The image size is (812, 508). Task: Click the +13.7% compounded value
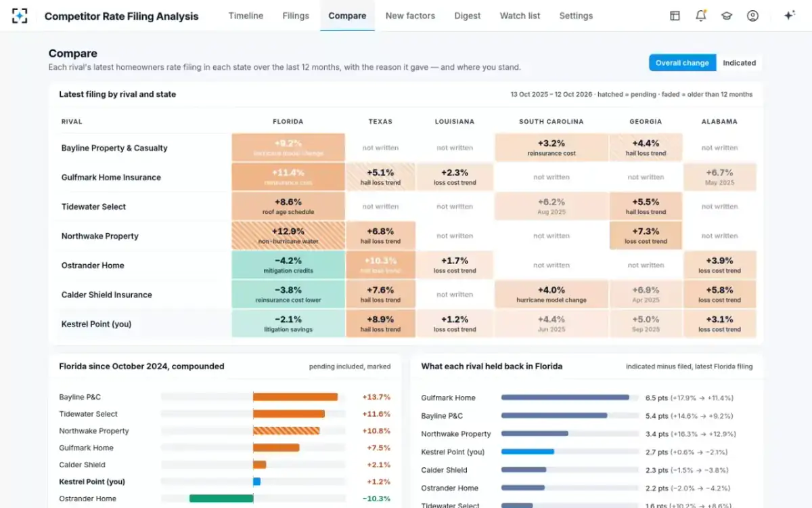376,397
